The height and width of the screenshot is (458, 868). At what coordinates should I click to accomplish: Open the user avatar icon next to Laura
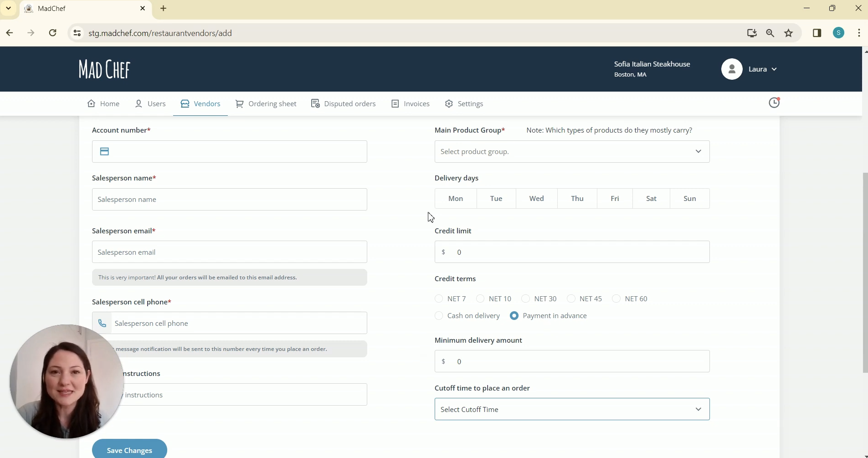coord(732,69)
